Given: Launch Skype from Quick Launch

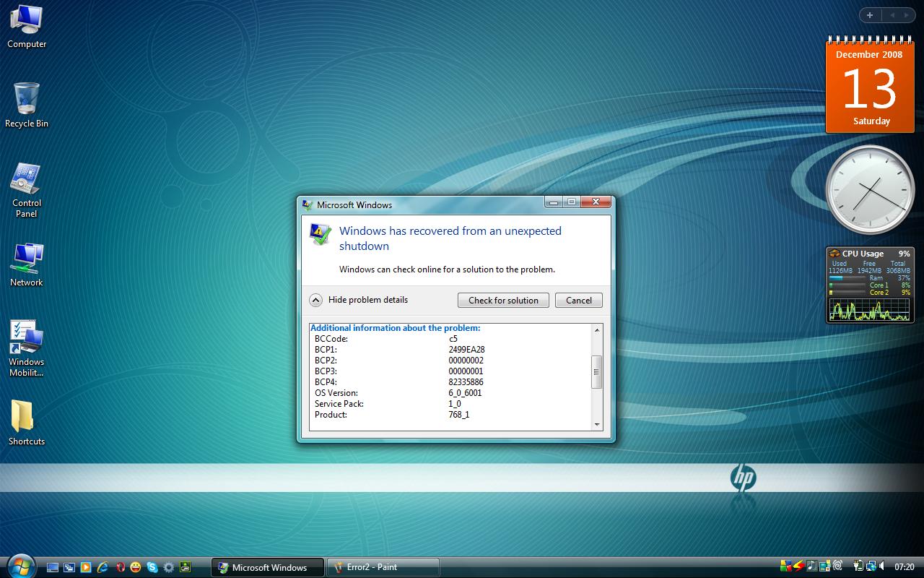Looking at the screenshot, I should [152, 567].
